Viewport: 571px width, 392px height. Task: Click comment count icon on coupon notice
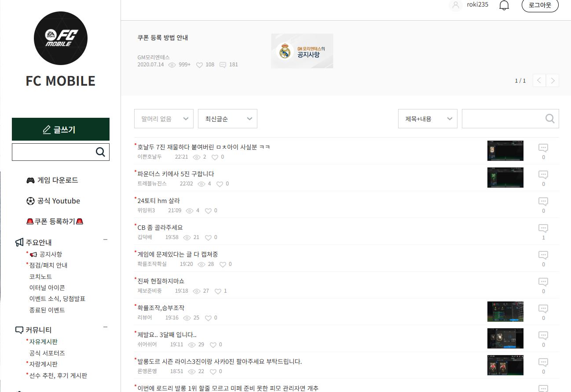(223, 65)
